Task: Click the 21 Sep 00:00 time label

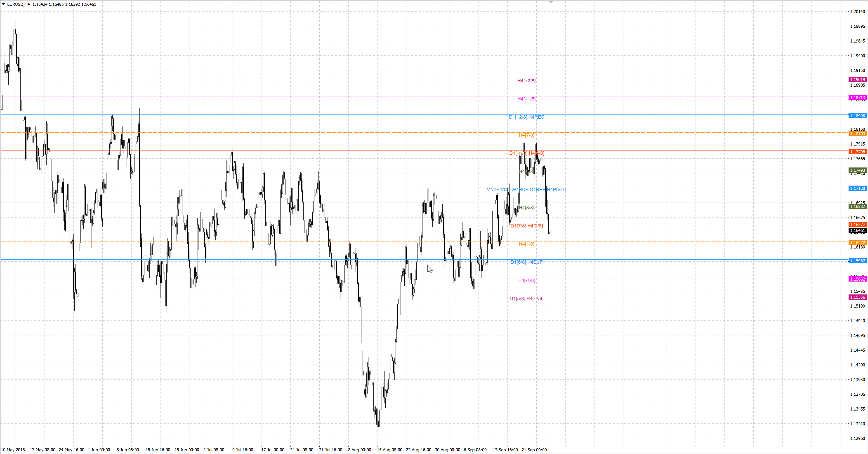Action: tap(534, 450)
